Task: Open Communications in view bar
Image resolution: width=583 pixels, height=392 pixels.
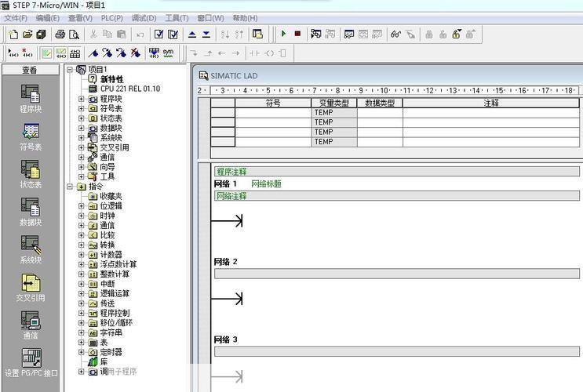Action: point(30,325)
